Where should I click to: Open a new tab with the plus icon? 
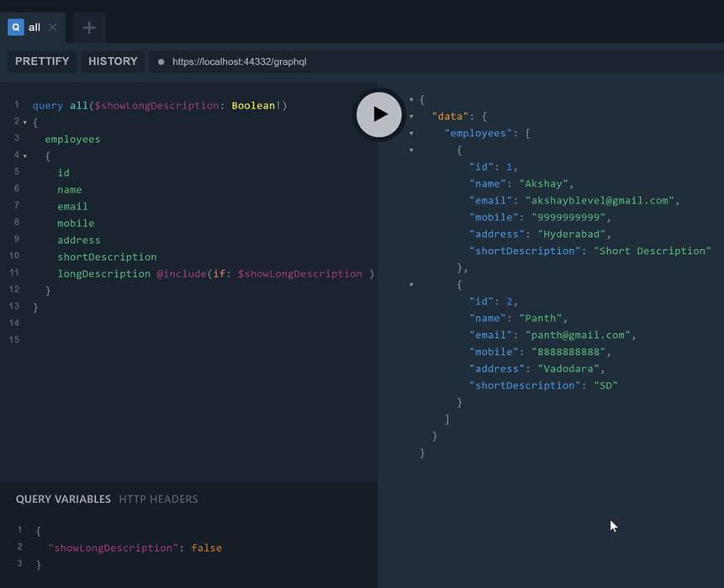88,27
